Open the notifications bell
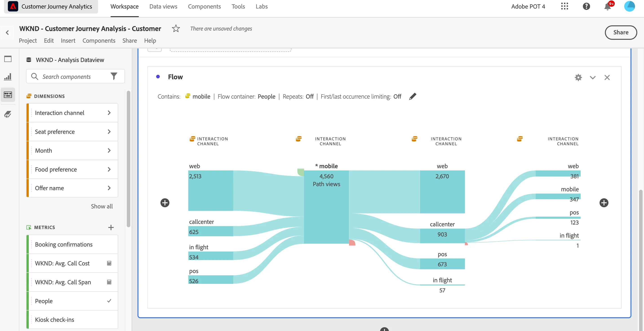The width and height of the screenshot is (644, 331). [x=608, y=6]
